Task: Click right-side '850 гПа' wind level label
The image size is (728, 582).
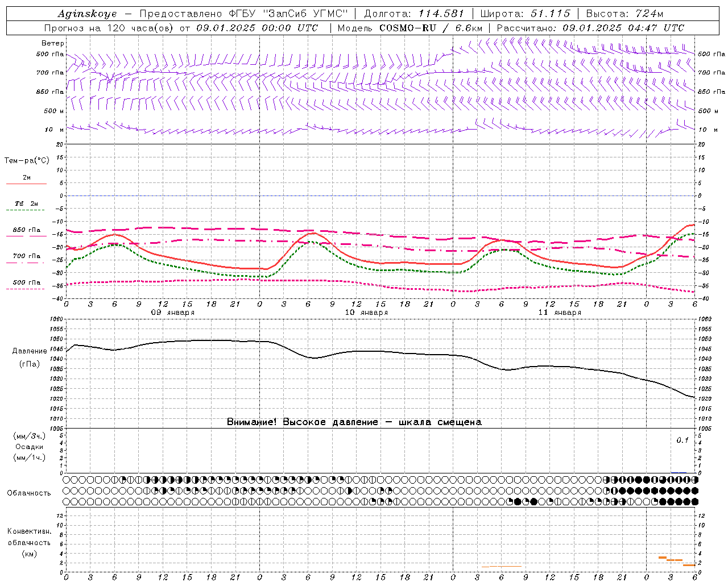Action: pyautogui.click(x=712, y=92)
